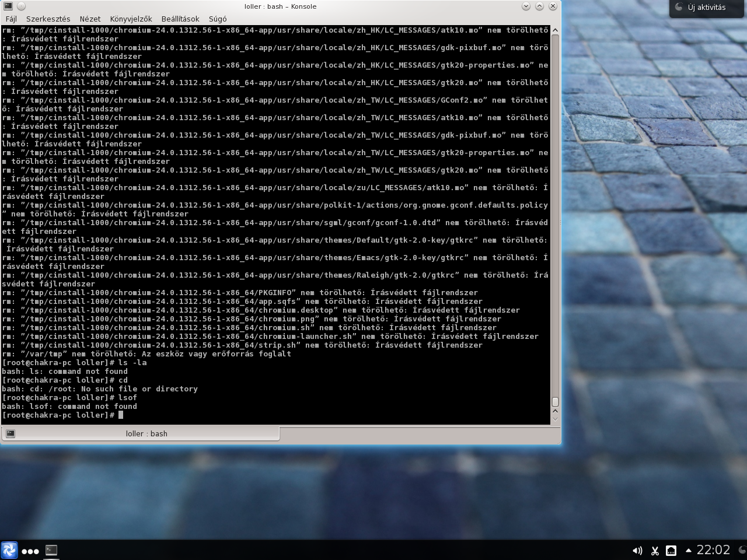Viewport: 747px width, 560px height.
Task: Open the Könyvjelzők menu
Action: point(131,19)
